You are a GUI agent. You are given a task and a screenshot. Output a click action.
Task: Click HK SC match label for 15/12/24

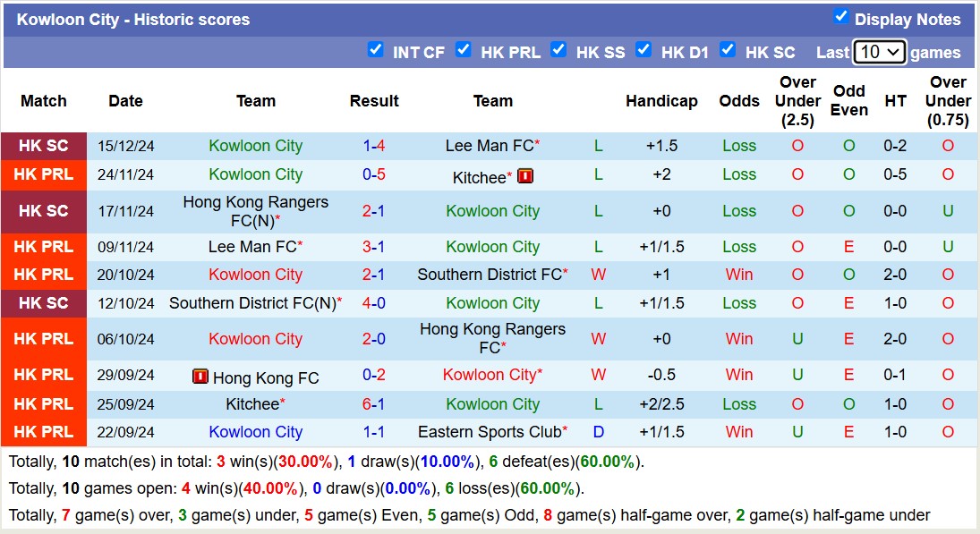[x=44, y=146]
